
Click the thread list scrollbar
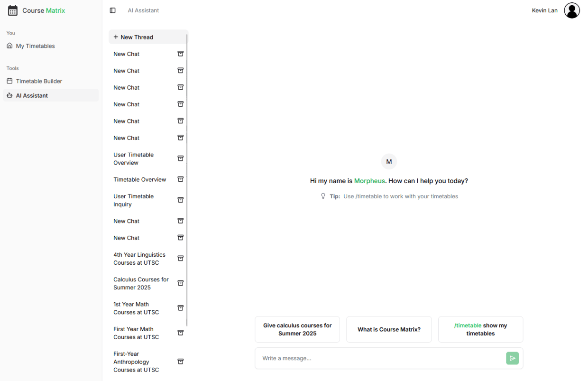pos(187,142)
